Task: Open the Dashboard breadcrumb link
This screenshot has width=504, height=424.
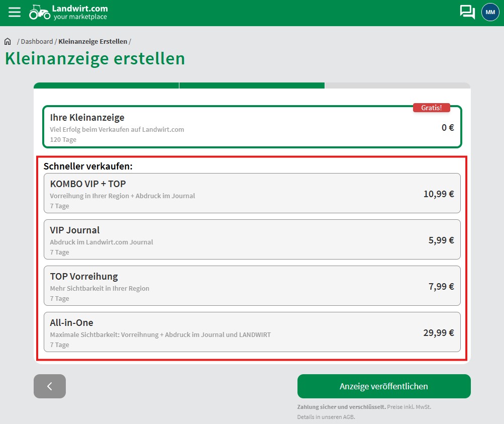Action: pyautogui.click(x=37, y=41)
